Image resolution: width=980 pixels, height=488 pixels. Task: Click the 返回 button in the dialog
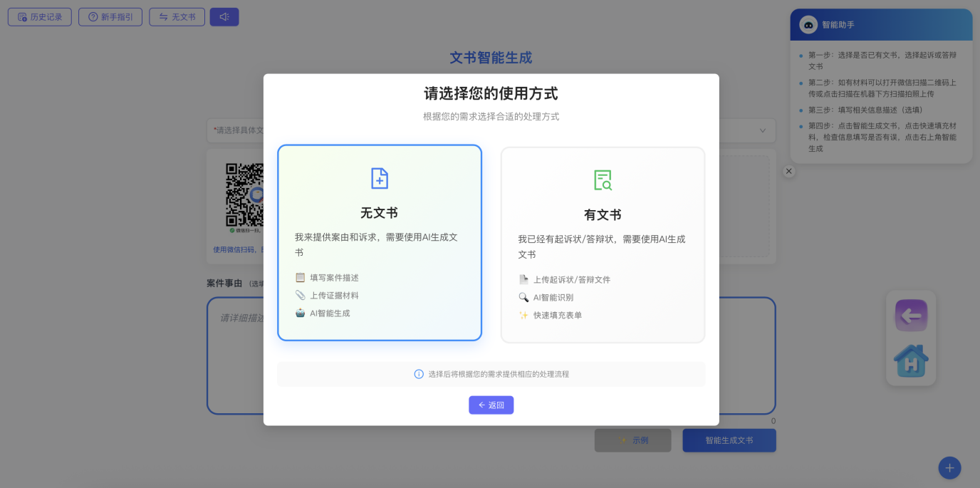491,405
